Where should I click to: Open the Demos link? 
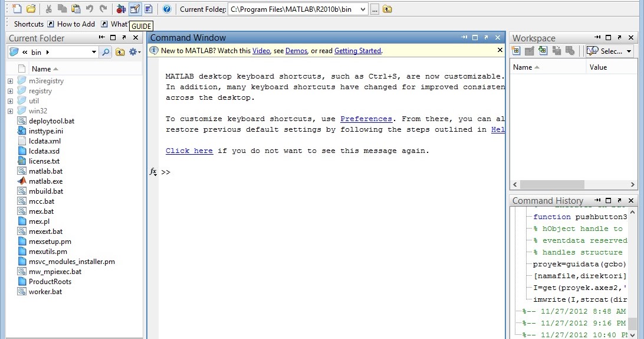(296, 51)
